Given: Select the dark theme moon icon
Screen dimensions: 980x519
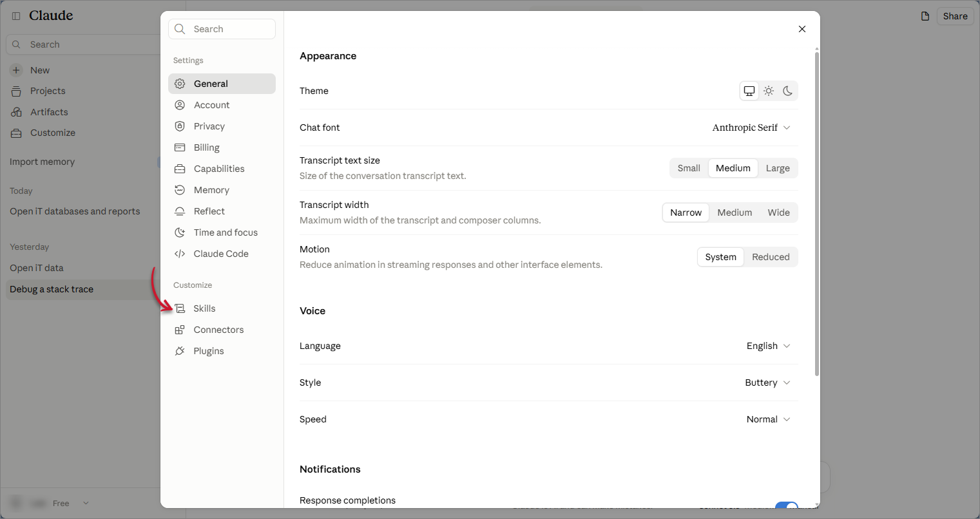Looking at the screenshot, I should coord(787,91).
